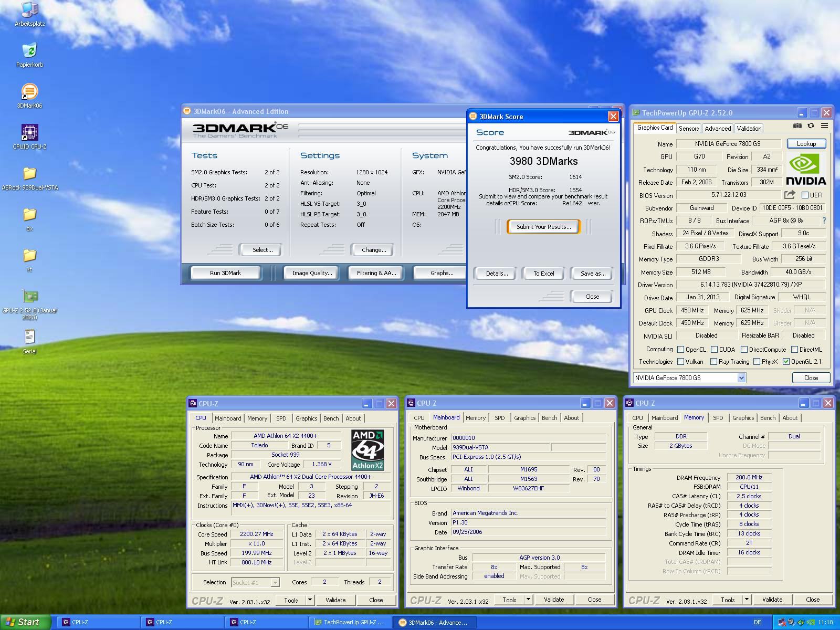This screenshot has height=630, width=840.
Task: Expand Tools dropdown arrow in CPU window
Action: coord(310,600)
